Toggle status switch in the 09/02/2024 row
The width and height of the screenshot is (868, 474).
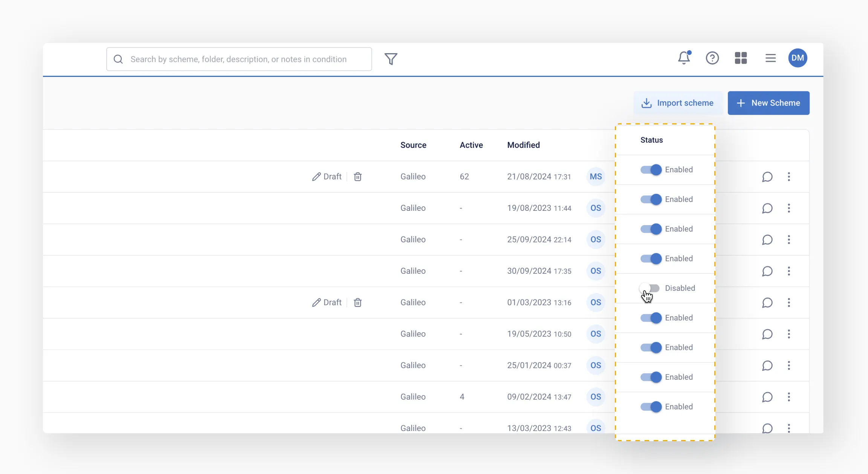pos(651,377)
